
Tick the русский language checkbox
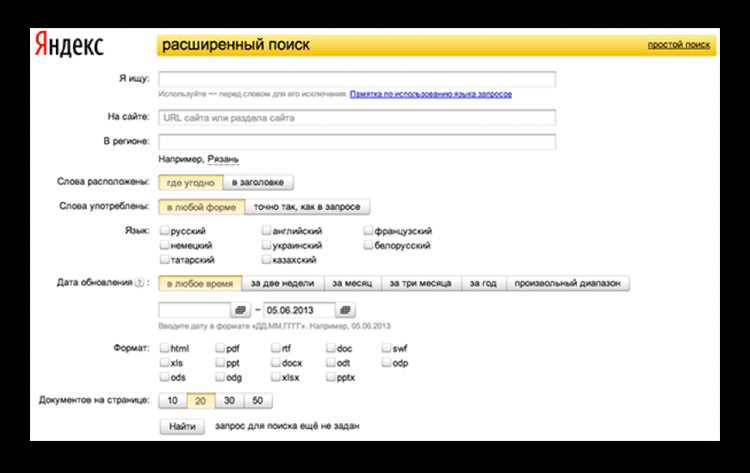click(165, 231)
